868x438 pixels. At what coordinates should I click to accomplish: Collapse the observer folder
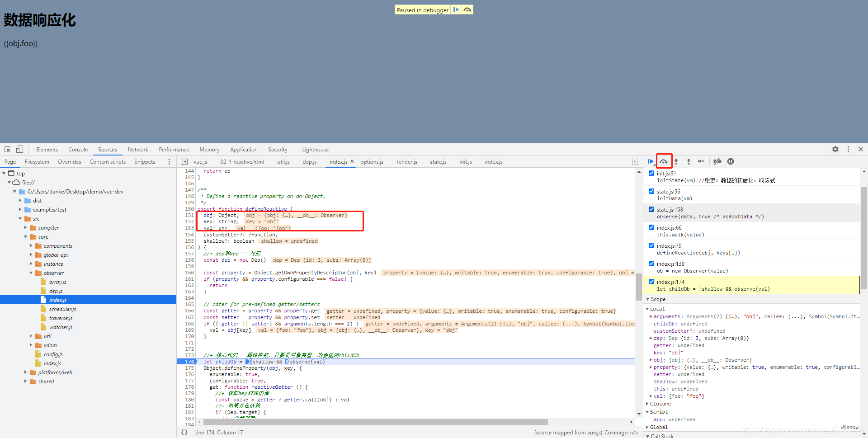click(x=31, y=273)
